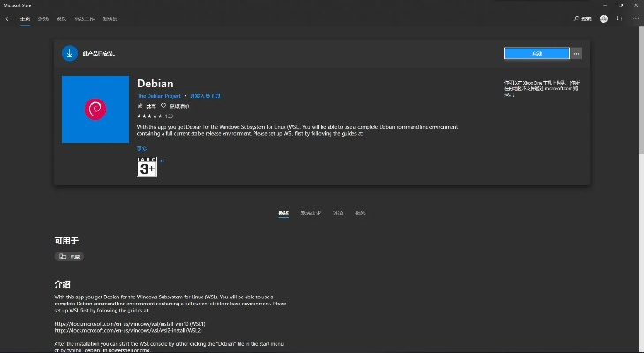Expand the description with 更多 link
The width and height of the screenshot is (644, 353).
(141, 149)
